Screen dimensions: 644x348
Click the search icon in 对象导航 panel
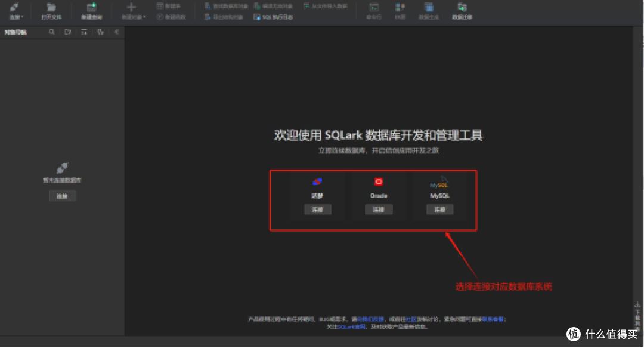(x=52, y=32)
